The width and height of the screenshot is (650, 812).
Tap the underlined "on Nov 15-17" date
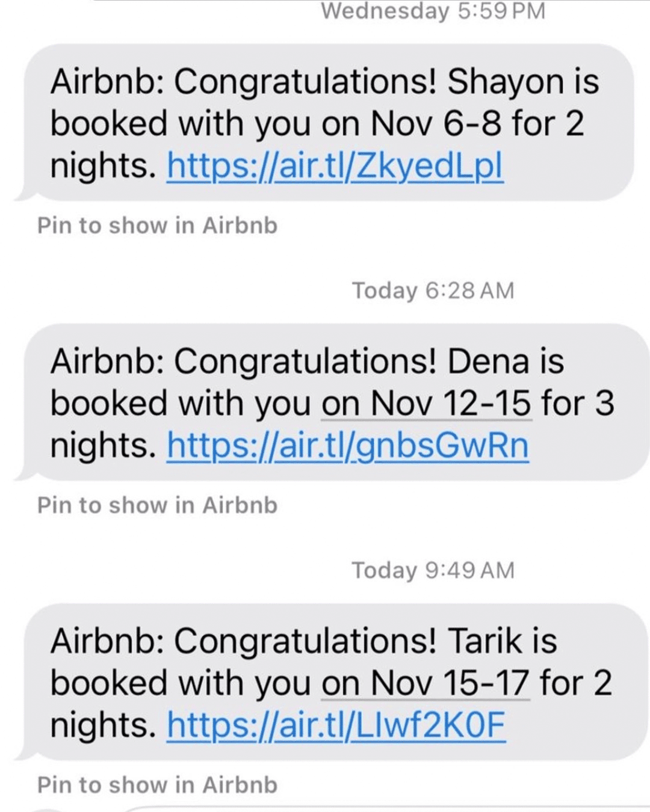[x=425, y=683]
